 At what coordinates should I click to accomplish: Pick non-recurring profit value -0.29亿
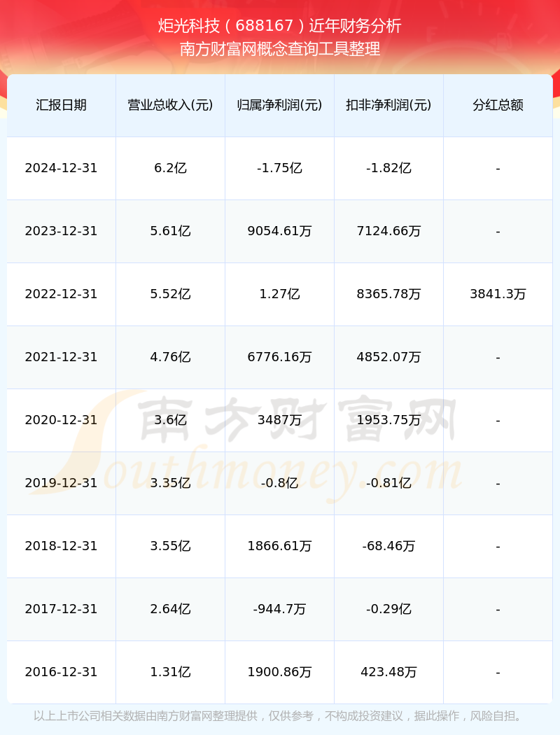click(388, 609)
